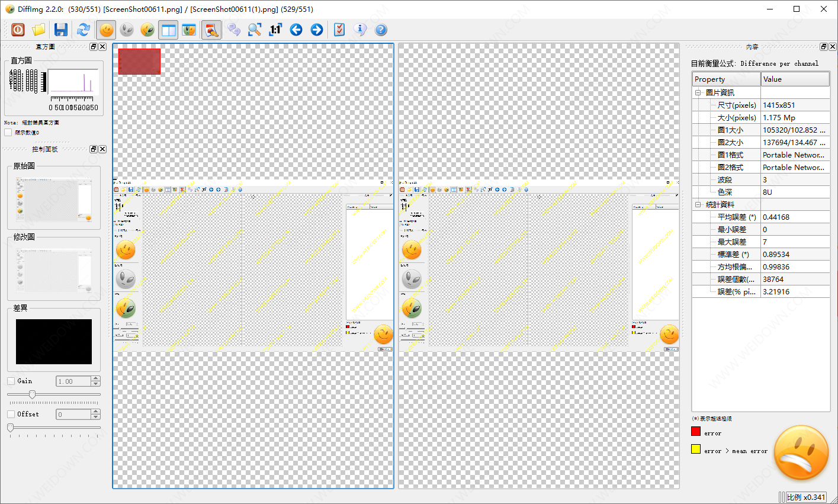The image size is (838, 504).
Task: Save the difference image using floppy icon
Action: (61, 30)
